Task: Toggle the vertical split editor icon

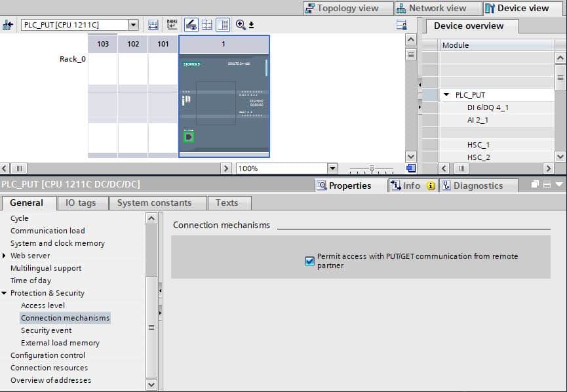Action: pos(223,25)
